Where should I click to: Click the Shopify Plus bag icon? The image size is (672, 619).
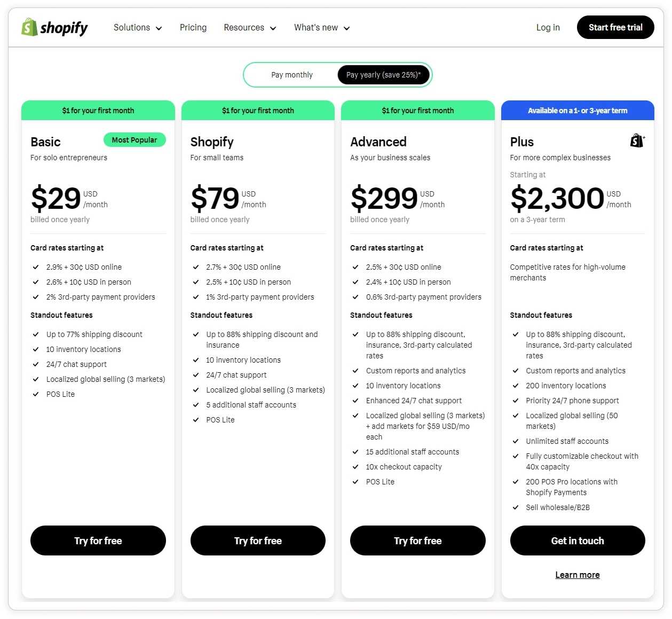click(x=637, y=140)
